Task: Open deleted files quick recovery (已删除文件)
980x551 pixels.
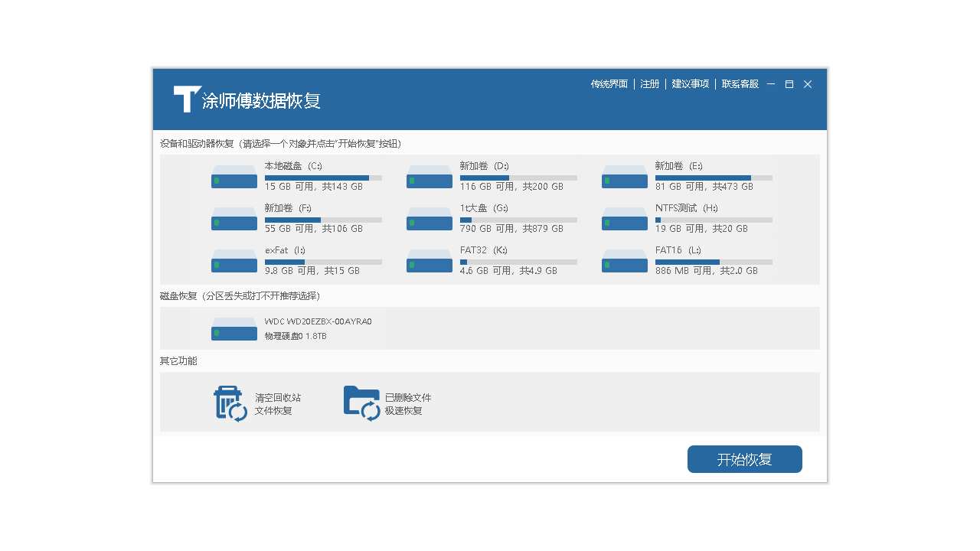Action: click(361, 403)
